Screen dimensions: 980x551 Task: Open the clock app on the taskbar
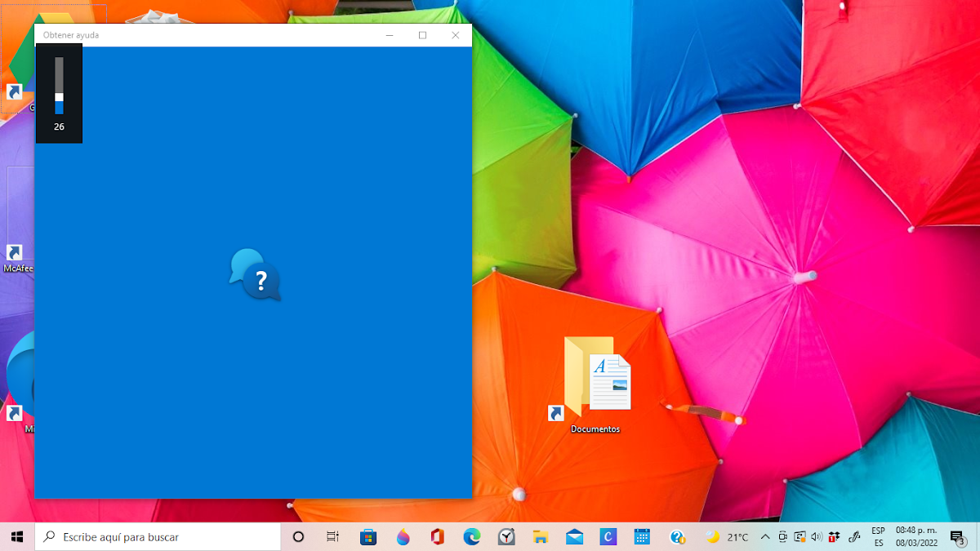506,536
